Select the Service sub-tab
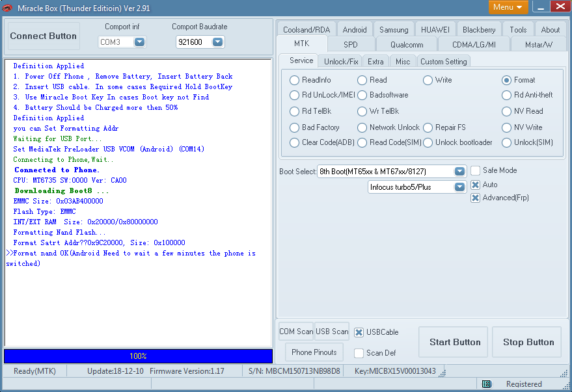The image size is (572, 392). [x=301, y=60]
